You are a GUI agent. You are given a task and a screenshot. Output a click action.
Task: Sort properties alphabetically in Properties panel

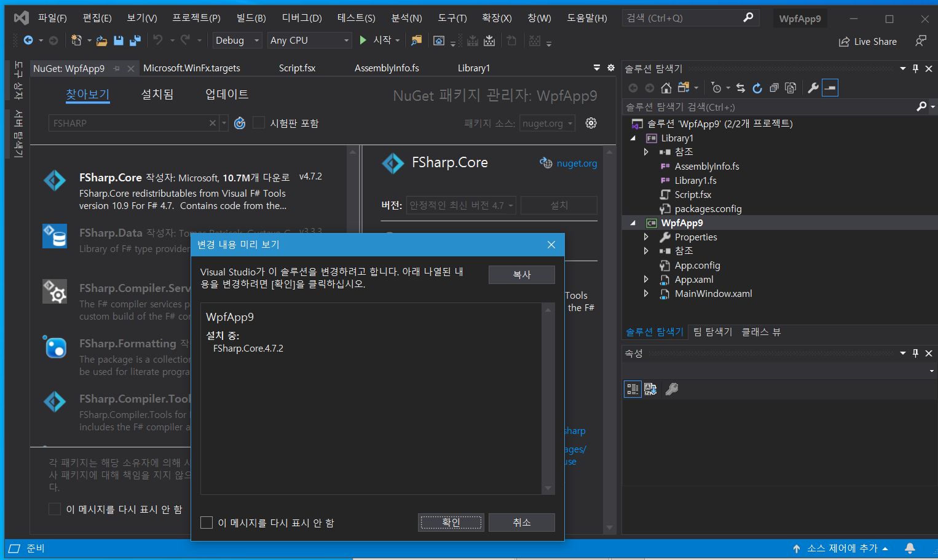pyautogui.click(x=650, y=389)
